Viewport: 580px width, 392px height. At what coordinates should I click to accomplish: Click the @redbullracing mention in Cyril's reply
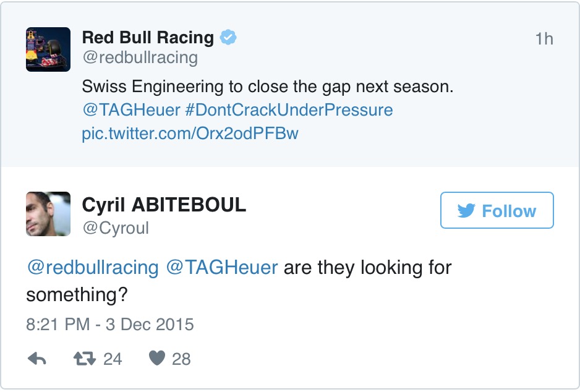point(92,268)
